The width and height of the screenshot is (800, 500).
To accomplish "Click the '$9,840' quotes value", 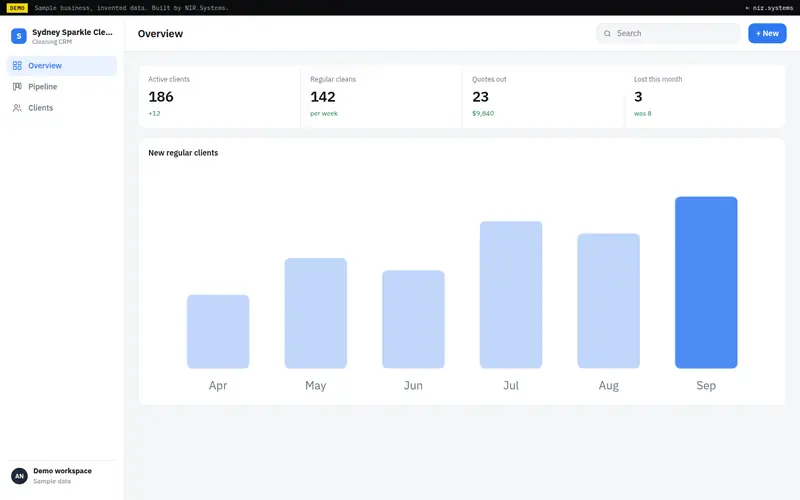I will tap(483, 114).
